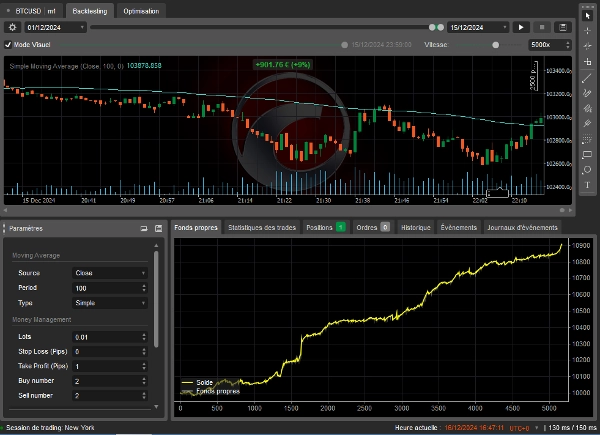The height and width of the screenshot is (435, 600).
Task: Select the BTCUSD m1 instance tab
Action: tap(32, 11)
